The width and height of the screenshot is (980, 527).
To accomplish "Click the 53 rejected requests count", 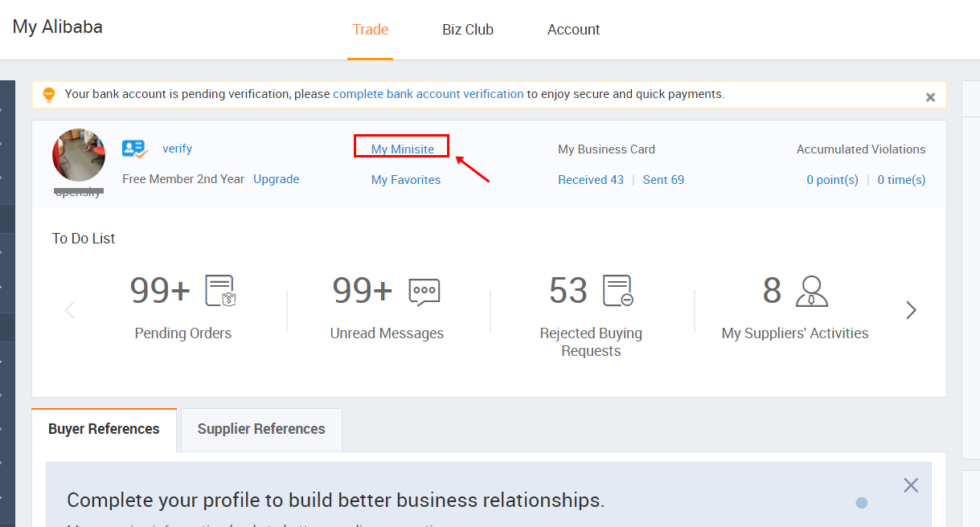I will (568, 291).
